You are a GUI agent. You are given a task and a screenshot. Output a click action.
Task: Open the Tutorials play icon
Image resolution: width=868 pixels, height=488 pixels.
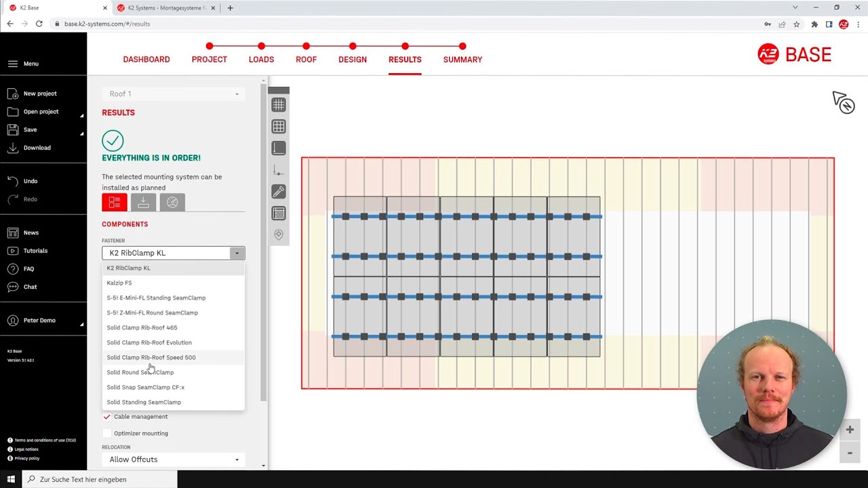(13, 251)
